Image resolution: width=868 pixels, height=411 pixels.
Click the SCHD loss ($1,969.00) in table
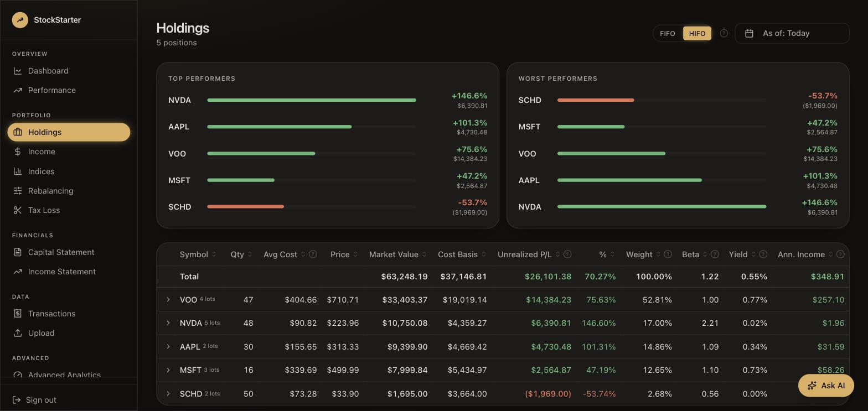pos(547,394)
